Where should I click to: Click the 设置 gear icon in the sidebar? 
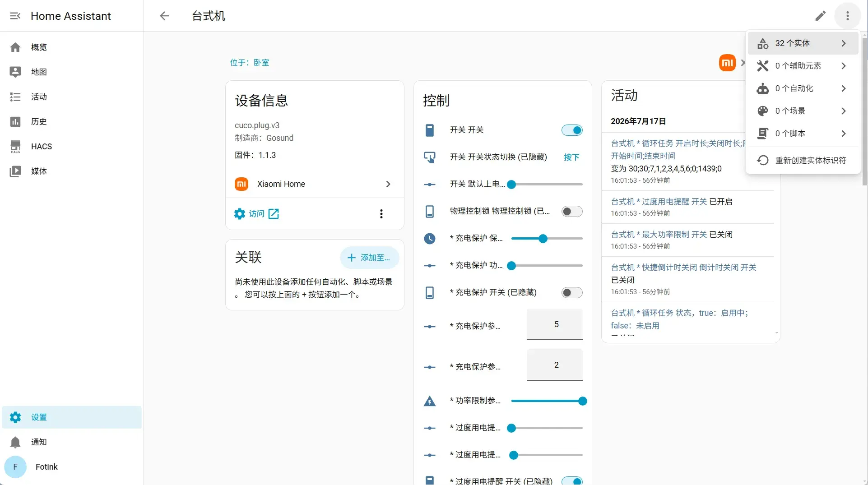tap(15, 417)
